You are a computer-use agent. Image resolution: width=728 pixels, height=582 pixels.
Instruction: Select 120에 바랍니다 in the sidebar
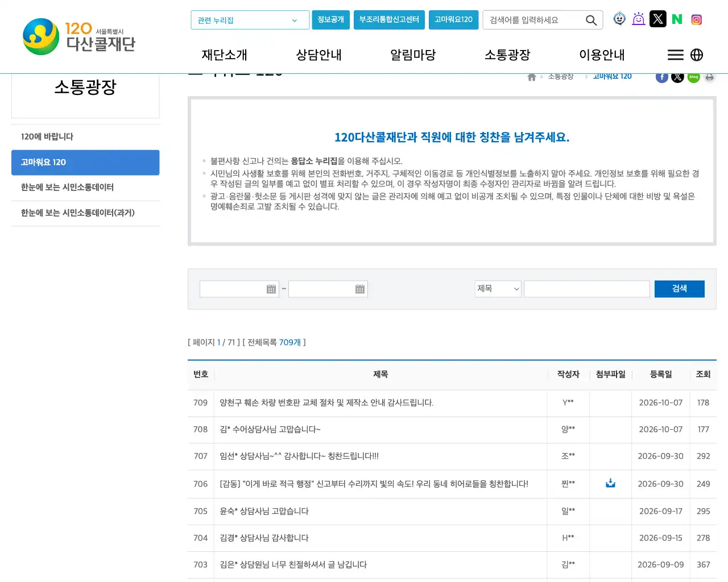[x=85, y=137]
